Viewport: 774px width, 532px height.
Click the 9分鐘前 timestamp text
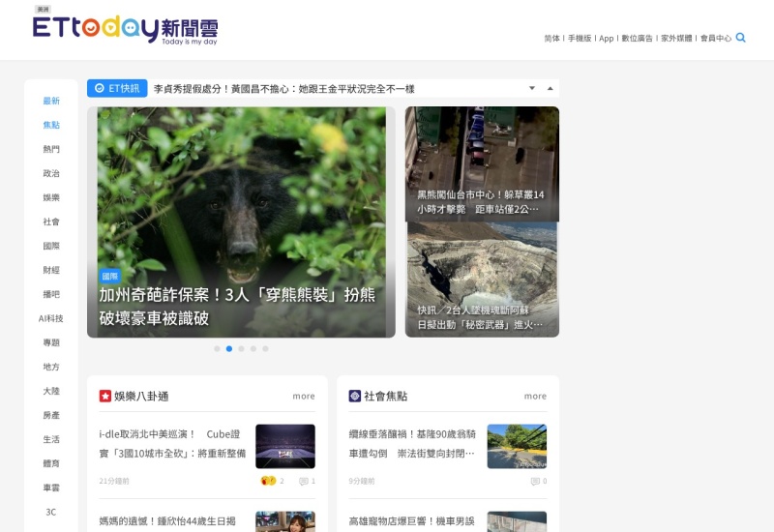click(x=361, y=481)
